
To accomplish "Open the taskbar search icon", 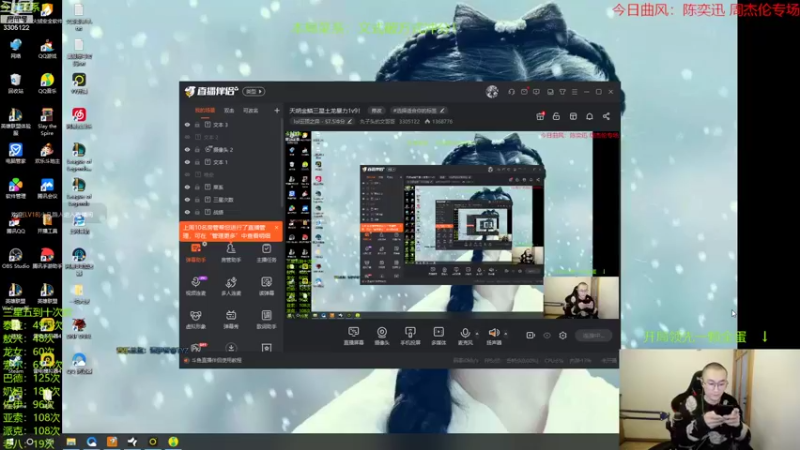I will click(30, 442).
